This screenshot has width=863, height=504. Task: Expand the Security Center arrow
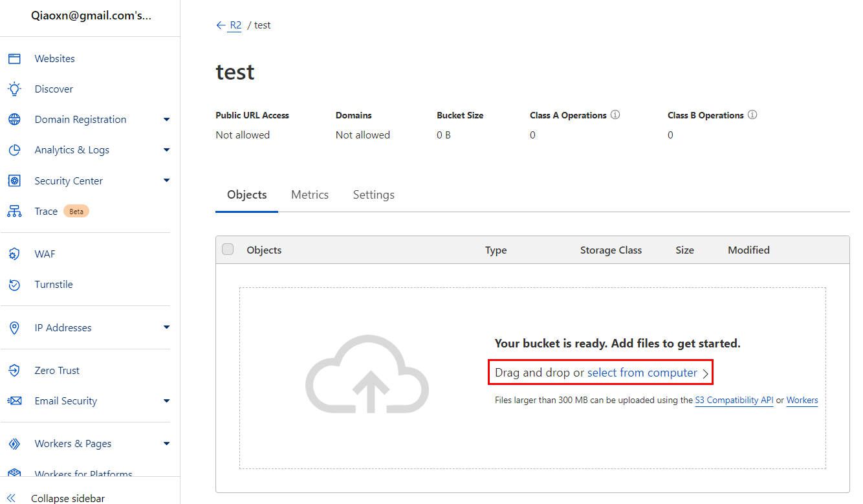[x=166, y=181]
